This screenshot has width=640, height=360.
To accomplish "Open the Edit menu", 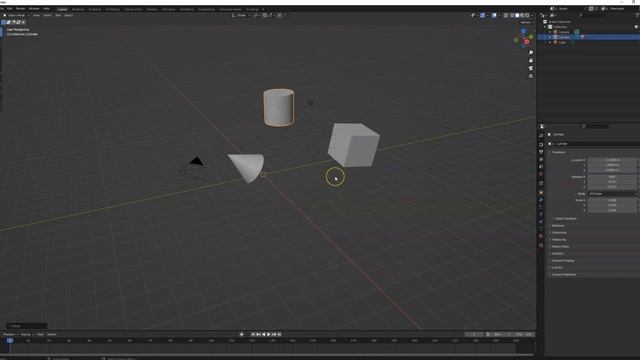I will click(x=10, y=9).
